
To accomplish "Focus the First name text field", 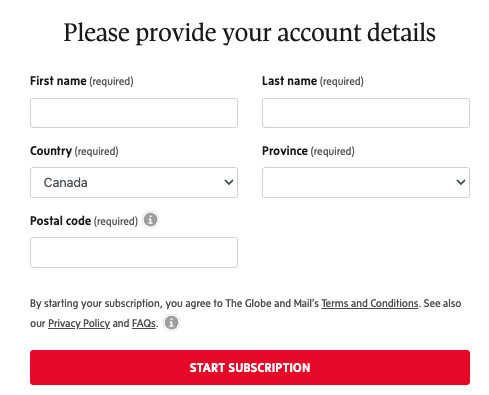I will click(134, 113).
